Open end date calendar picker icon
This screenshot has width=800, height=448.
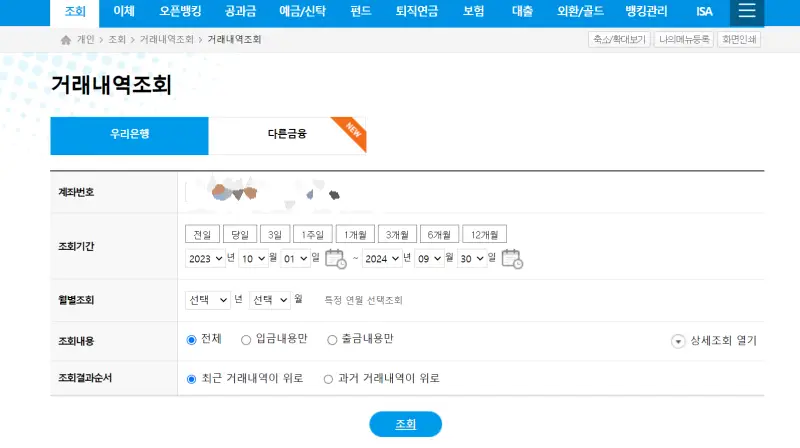[x=512, y=259]
